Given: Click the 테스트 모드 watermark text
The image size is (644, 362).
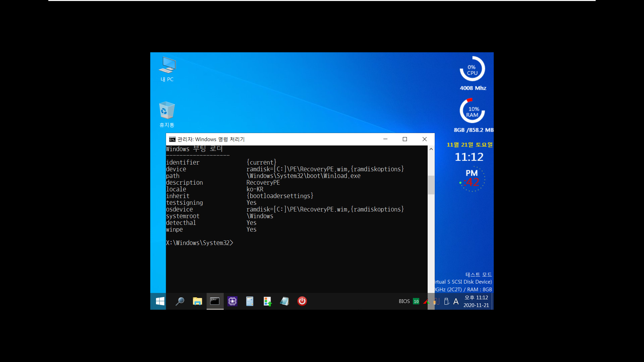Looking at the screenshot, I should click(479, 275).
